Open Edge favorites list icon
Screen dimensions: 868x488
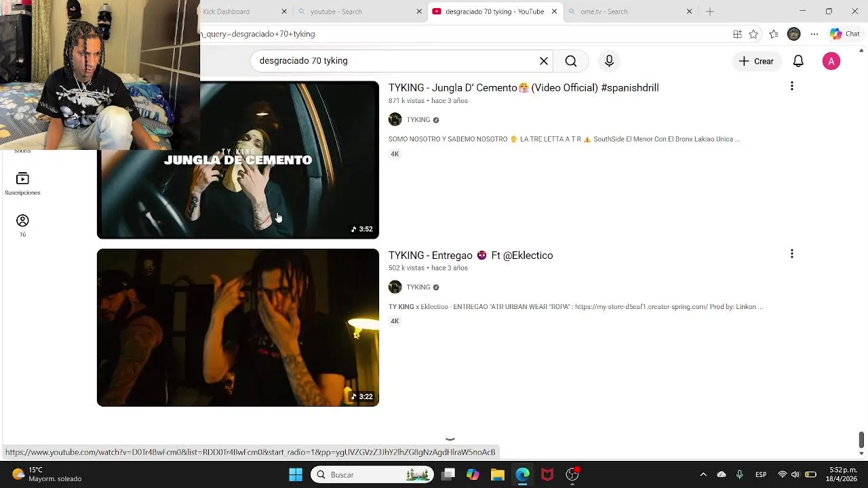(774, 34)
